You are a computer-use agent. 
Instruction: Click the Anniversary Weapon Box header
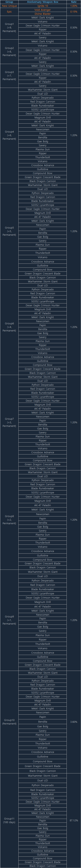[42, 2]
